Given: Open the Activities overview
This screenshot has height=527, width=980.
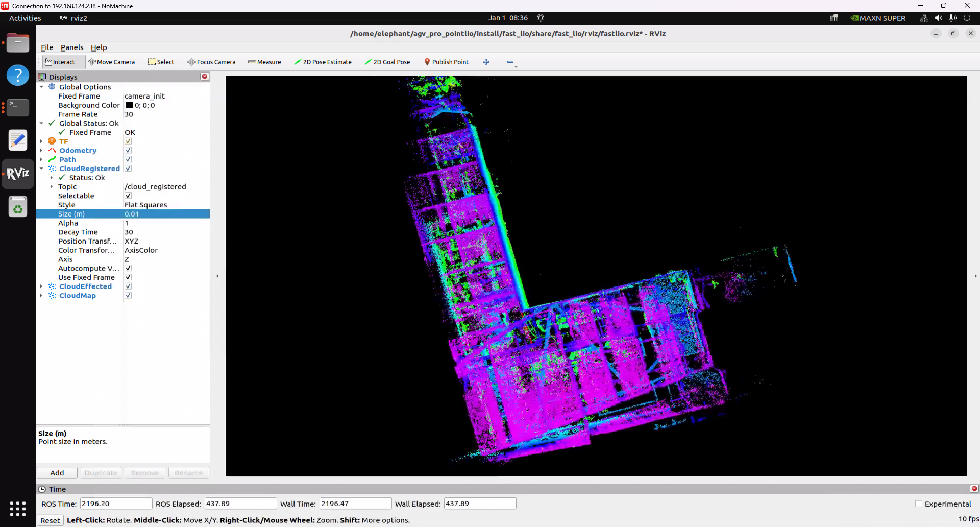Looking at the screenshot, I should click(25, 18).
